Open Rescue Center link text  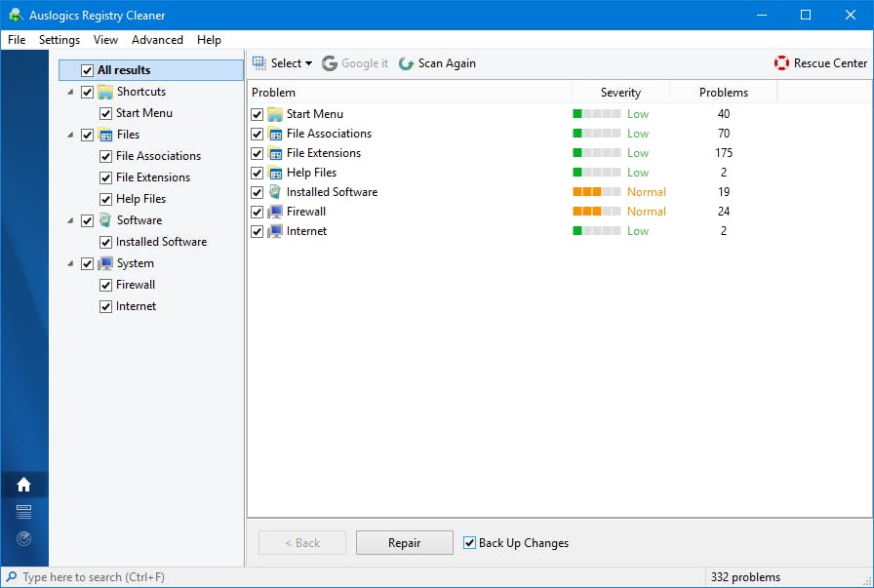point(830,63)
